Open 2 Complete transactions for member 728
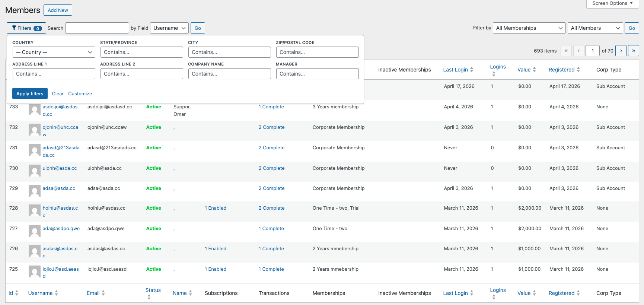This screenshot has height=305, width=644. tap(272, 208)
